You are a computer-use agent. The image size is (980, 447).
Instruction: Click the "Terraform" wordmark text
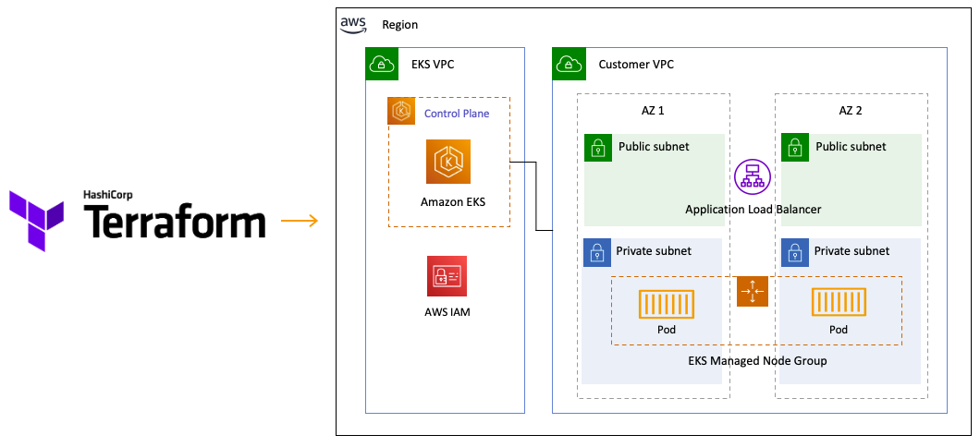click(x=175, y=223)
